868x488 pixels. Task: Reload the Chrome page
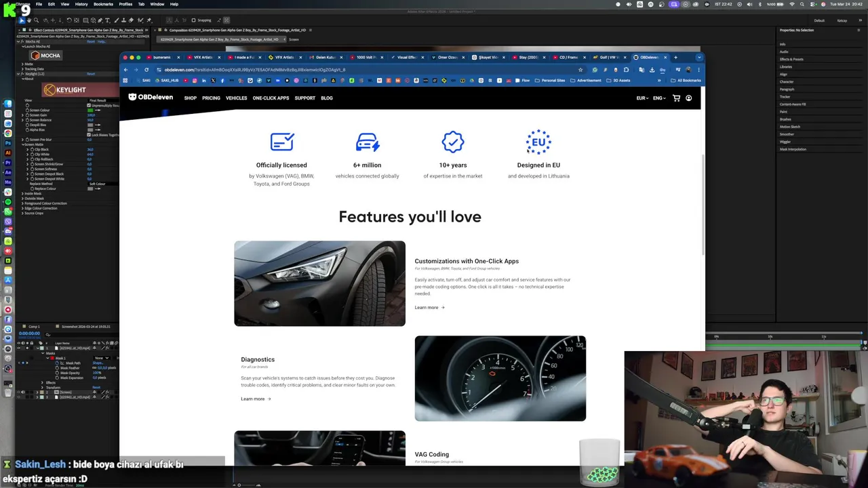click(146, 70)
